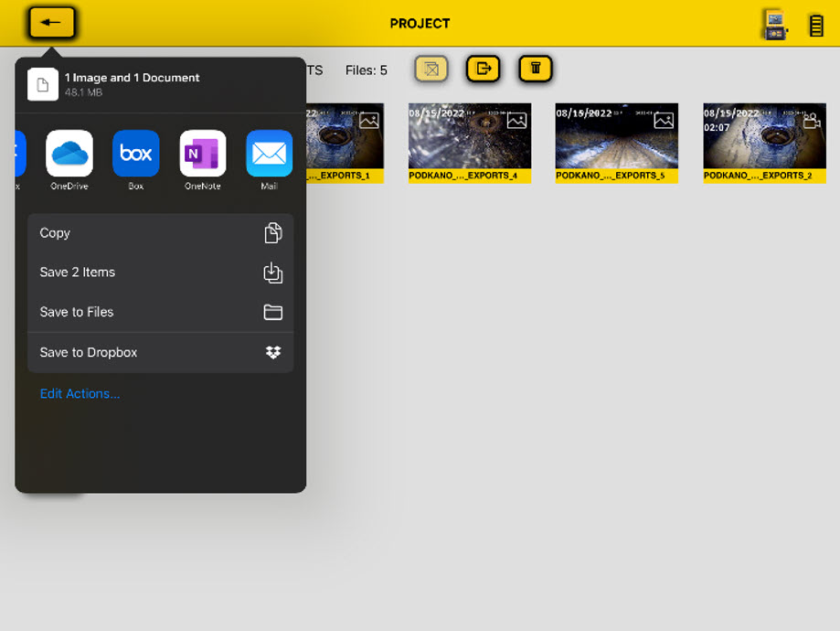
Task: Open Edit Actions... link
Action: tap(80, 393)
